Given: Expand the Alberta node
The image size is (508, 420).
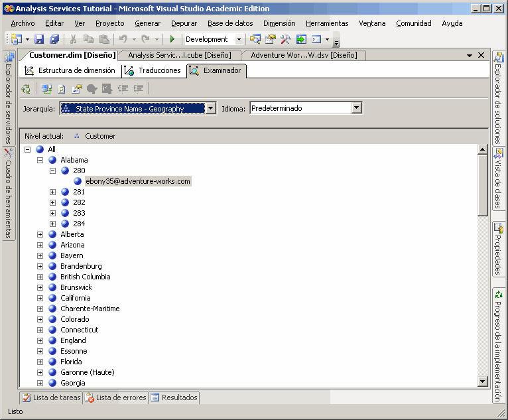Looking at the screenshot, I should (40, 234).
